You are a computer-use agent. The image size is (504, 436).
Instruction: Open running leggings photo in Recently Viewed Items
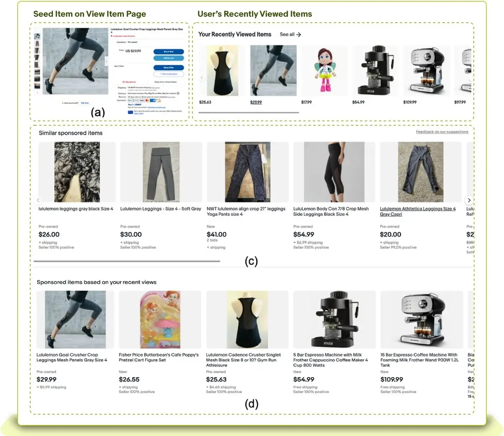[x=273, y=71]
